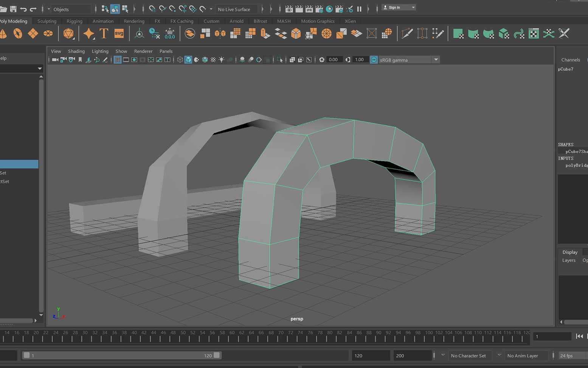Click the SVG import shelf icon
588x368 pixels.
pos(119,34)
